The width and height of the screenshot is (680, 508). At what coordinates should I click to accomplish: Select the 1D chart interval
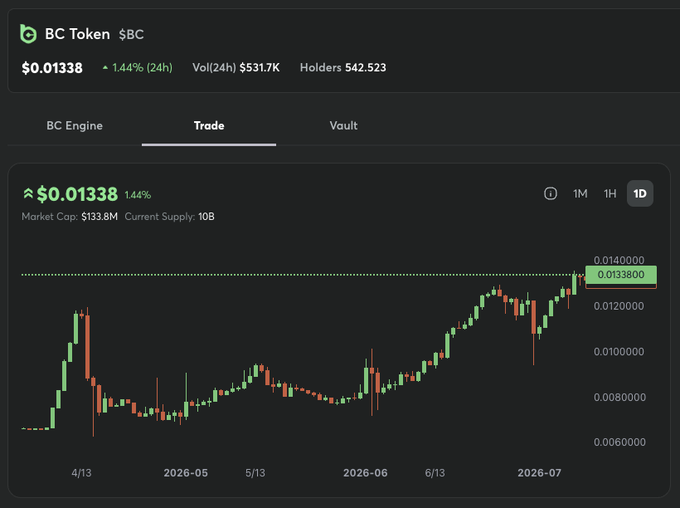[x=640, y=193]
